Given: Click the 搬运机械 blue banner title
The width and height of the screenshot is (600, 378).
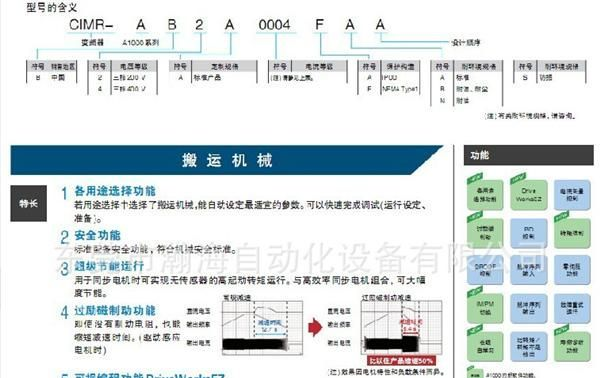Looking at the screenshot, I should pos(227,160).
